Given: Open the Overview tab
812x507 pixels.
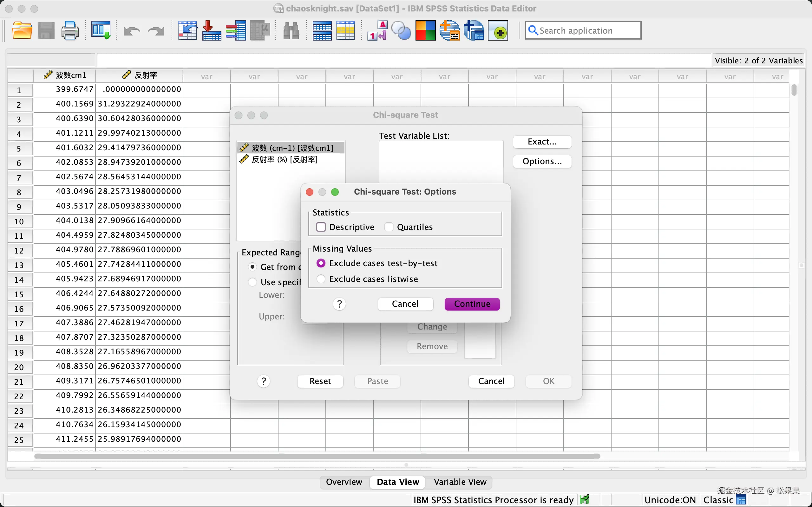Looking at the screenshot, I should 344,482.
